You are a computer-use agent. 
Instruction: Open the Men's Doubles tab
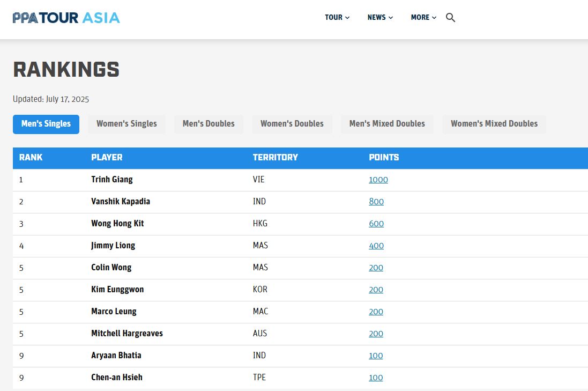tap(209, 124)
